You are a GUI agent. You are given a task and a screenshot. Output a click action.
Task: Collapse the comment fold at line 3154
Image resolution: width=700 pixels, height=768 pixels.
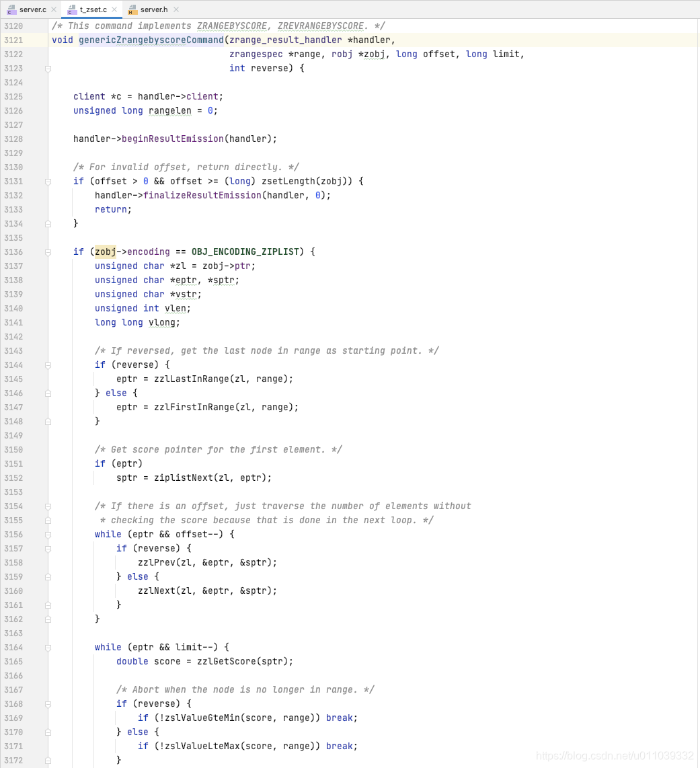[x=48, y=506]
